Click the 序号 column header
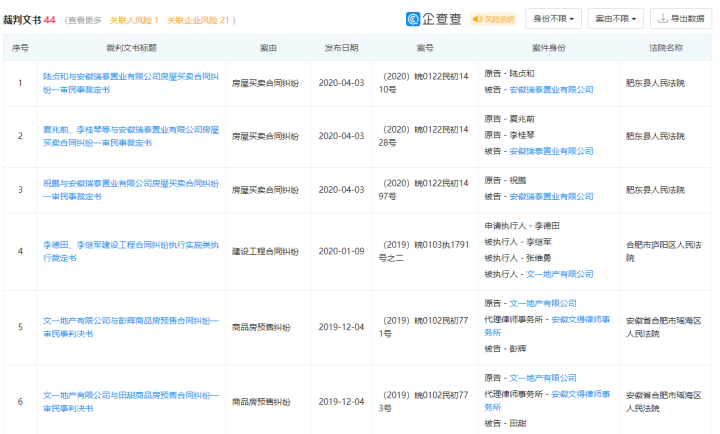The image size is (720, 434). tap(20, 48)
